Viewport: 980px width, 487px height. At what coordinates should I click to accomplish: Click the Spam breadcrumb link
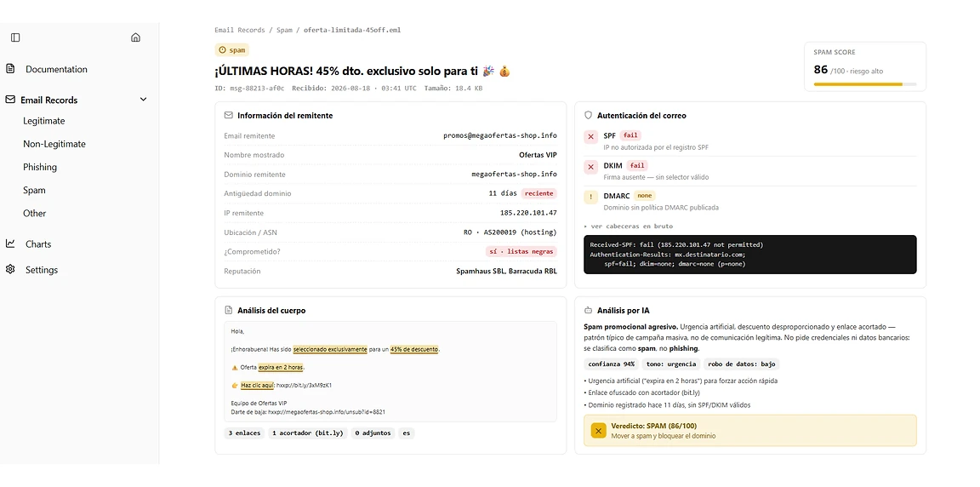[x=284, y=30]
